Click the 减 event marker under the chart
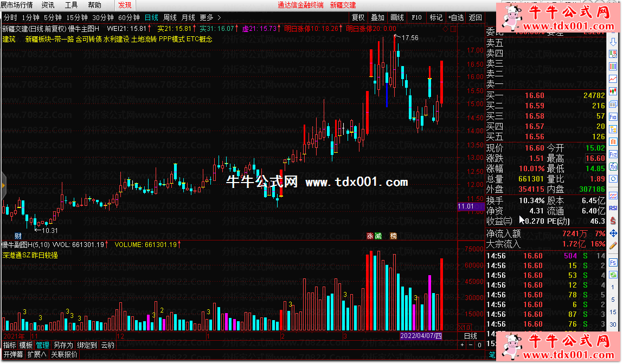Image resolution: width=623 pixels, height=364 pixels. coord(378,236)
